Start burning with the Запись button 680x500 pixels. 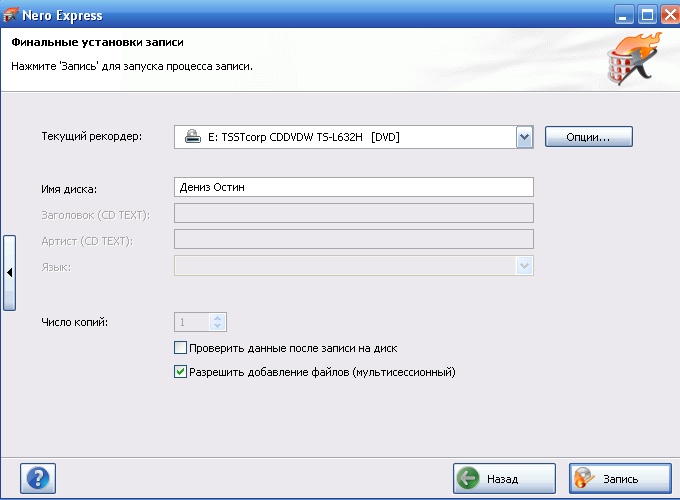click(x=620, y=479)
